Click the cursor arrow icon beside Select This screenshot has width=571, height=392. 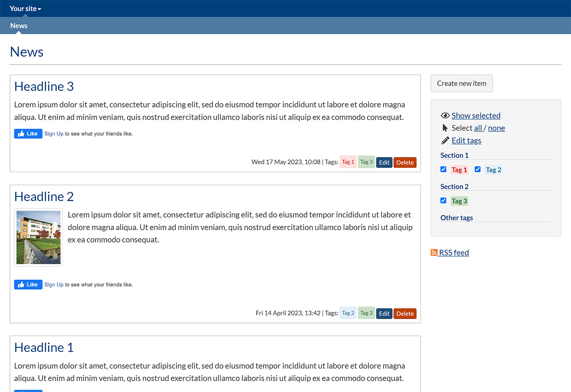click(445, 127)
